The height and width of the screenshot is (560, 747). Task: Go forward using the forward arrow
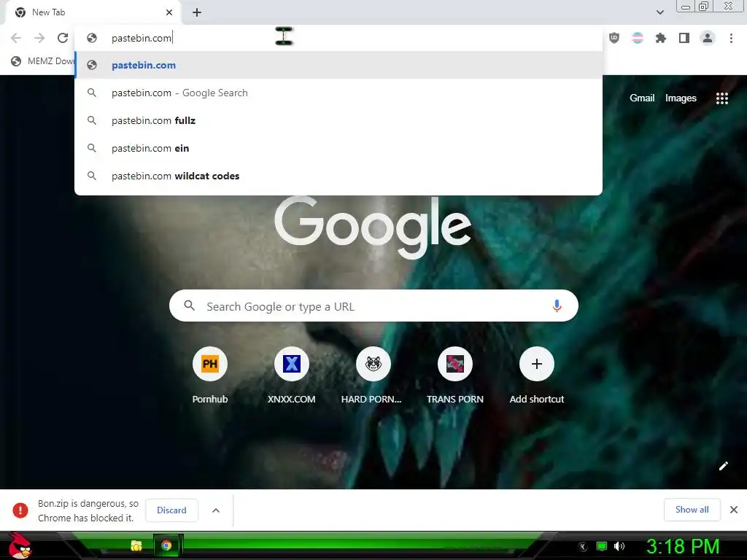pos(39,38)
